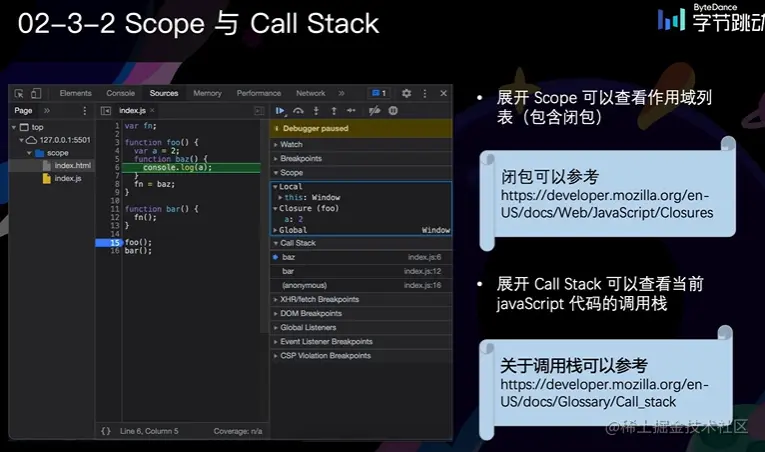Open the MDN Call_stack glossary link
765x452 pixels.
click(x=604, y=393)
